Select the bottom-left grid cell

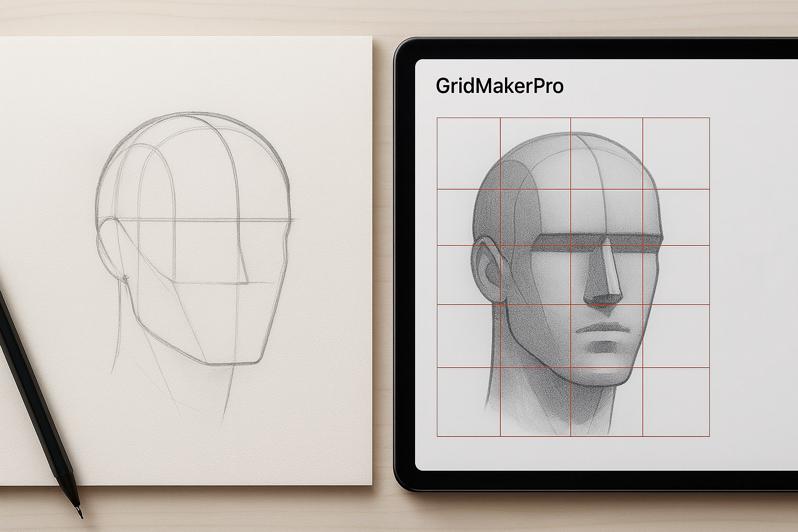coord(469,402)
